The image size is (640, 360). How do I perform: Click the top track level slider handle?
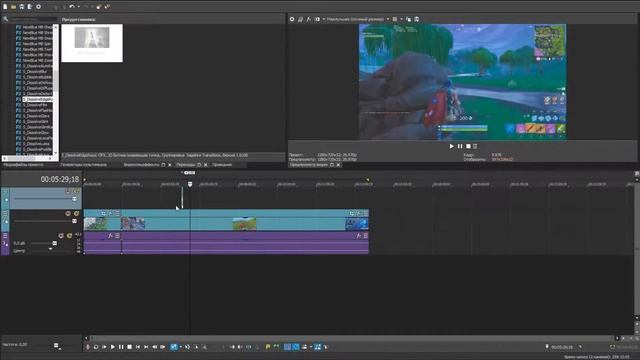click(74, 199)
